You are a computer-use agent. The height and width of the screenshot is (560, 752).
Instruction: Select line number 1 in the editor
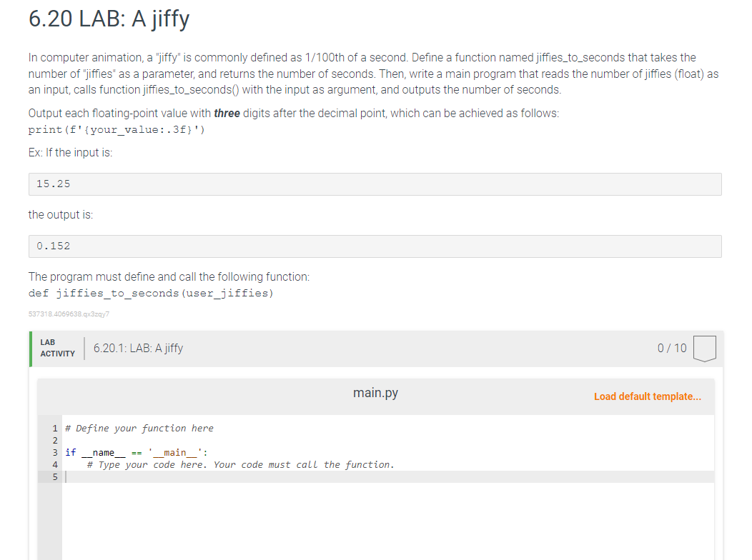tap(54, 428)
